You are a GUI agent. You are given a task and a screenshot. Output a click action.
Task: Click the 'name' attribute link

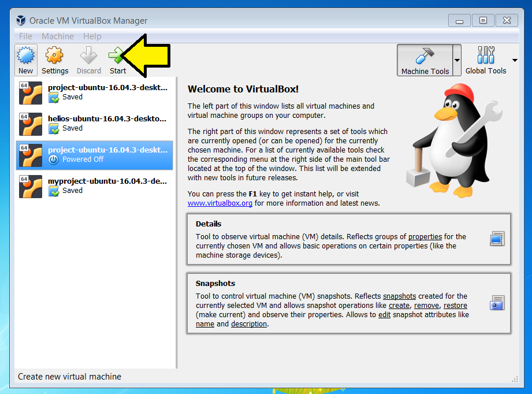click(205, 324)
